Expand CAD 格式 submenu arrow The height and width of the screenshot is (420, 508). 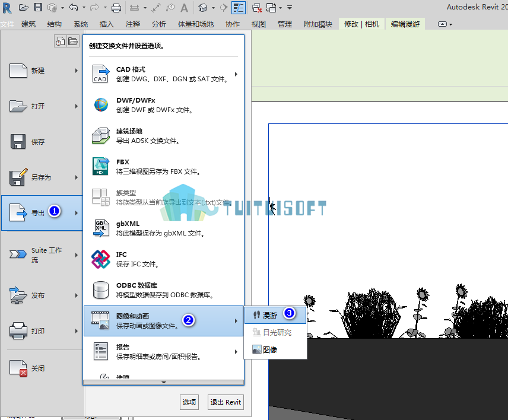[236, 74]
